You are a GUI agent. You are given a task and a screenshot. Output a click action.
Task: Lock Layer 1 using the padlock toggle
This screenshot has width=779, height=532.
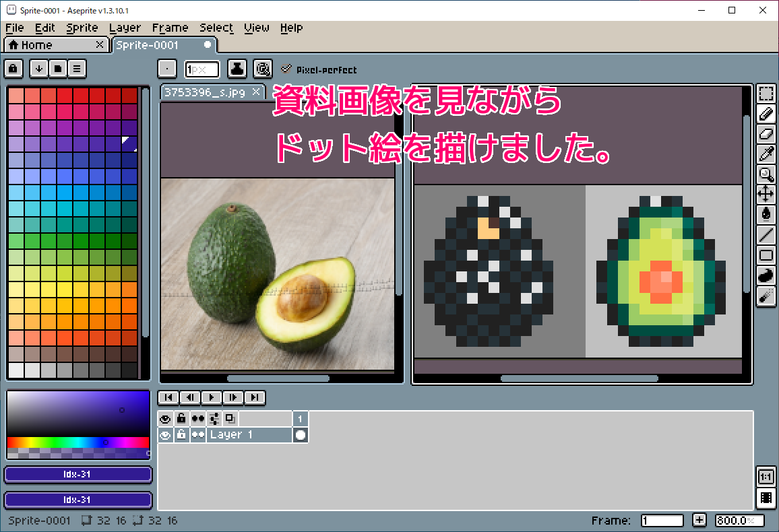pyautogui.click(x=181, y=434)
